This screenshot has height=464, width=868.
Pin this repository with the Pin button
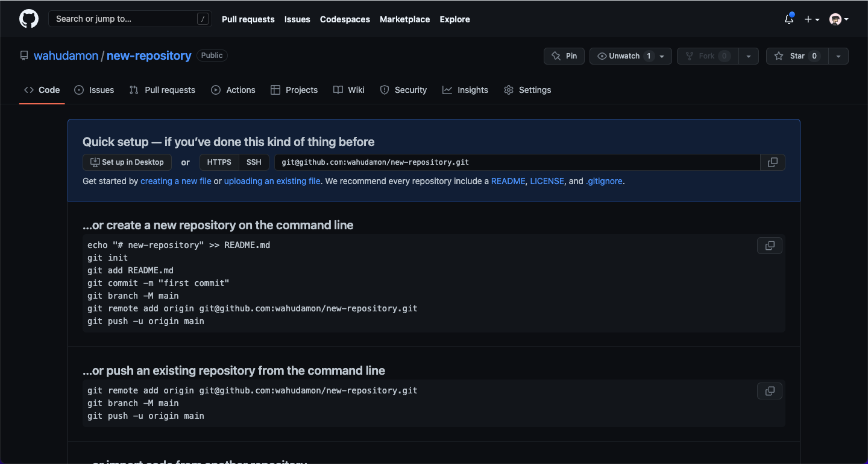pos(564,56)
